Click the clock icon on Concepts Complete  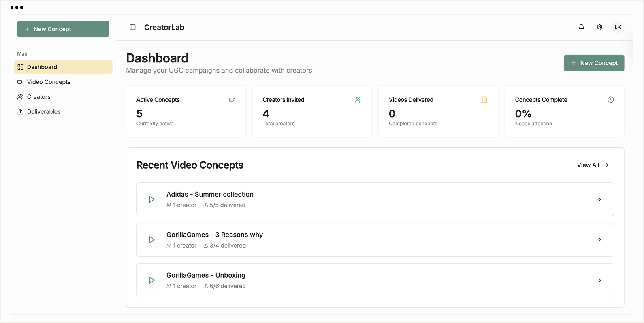[x=610, y=100]
